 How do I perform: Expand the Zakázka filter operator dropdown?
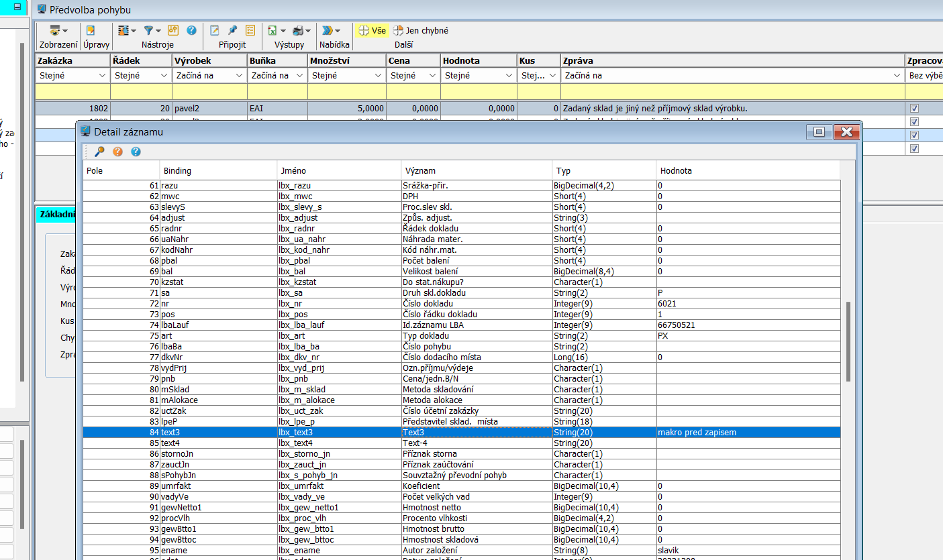[102, 76]
